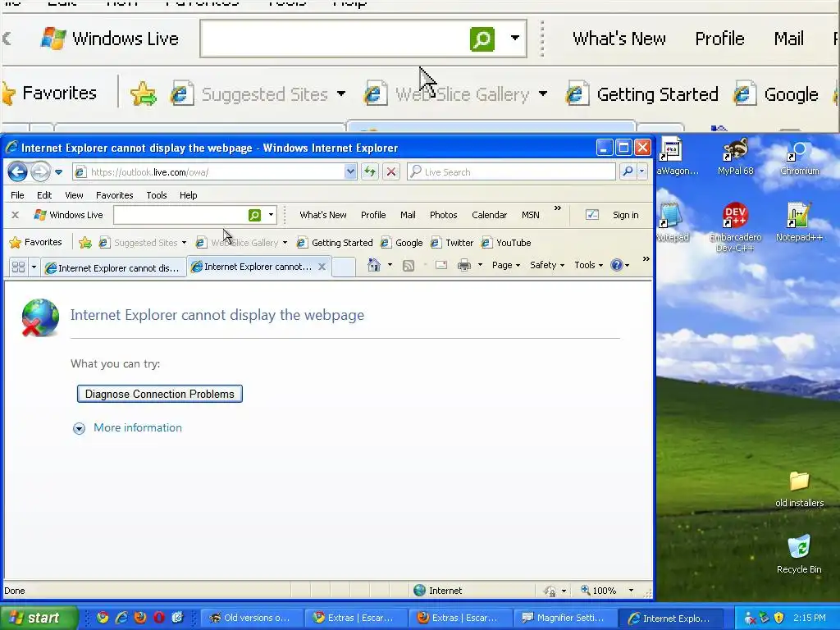840x630 pixels.
Task: Click the blue Help question mark icon
Action: pos(617,265)
